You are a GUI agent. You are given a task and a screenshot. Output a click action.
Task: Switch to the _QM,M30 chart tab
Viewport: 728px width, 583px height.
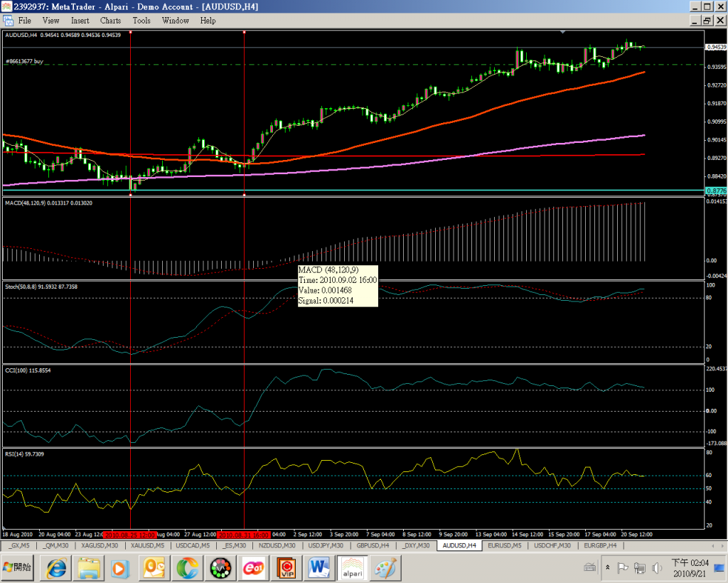tap(55, 545)
